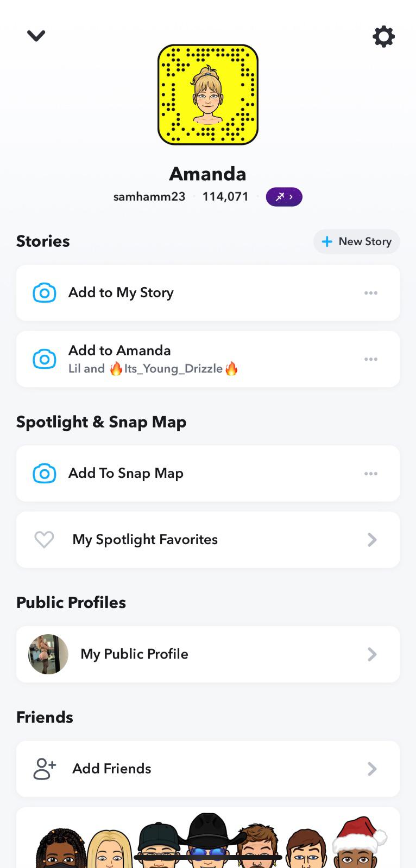Screen dimensions: 416x868
Task: Tap camera icon beside Add to My Story
Action: coord(45,293)
